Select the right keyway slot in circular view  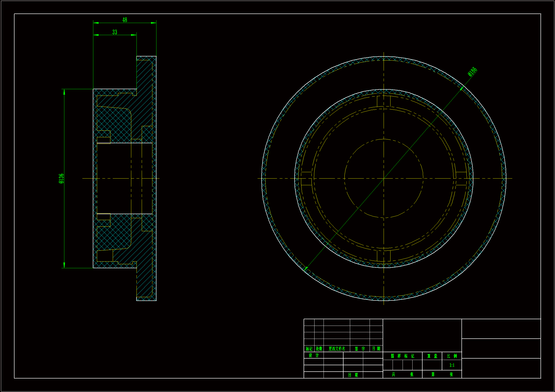461,179
